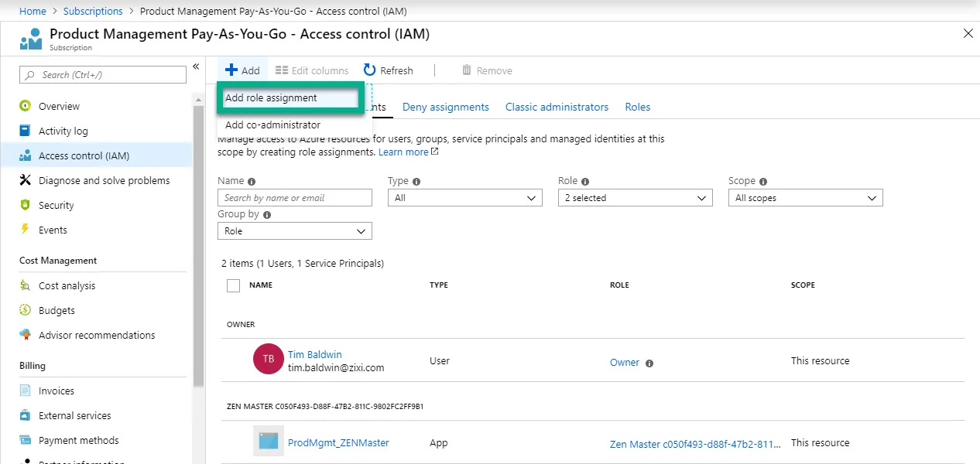Go to Subscriptions in breadcrumb
This screenshot has height=464, width=980.
click(93, 11)
